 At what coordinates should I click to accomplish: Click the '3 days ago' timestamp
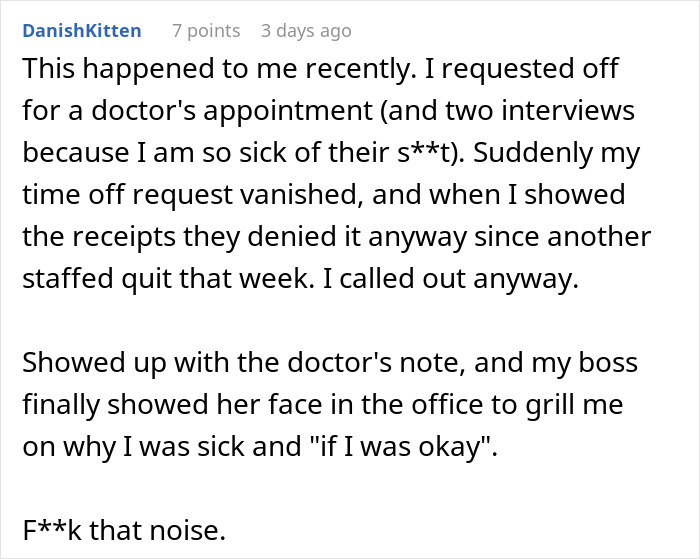point(306,31)
